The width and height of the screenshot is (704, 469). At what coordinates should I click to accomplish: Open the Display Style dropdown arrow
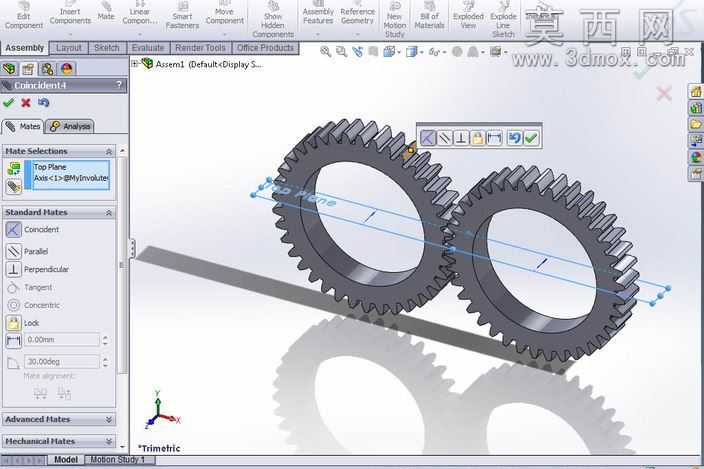421,53
